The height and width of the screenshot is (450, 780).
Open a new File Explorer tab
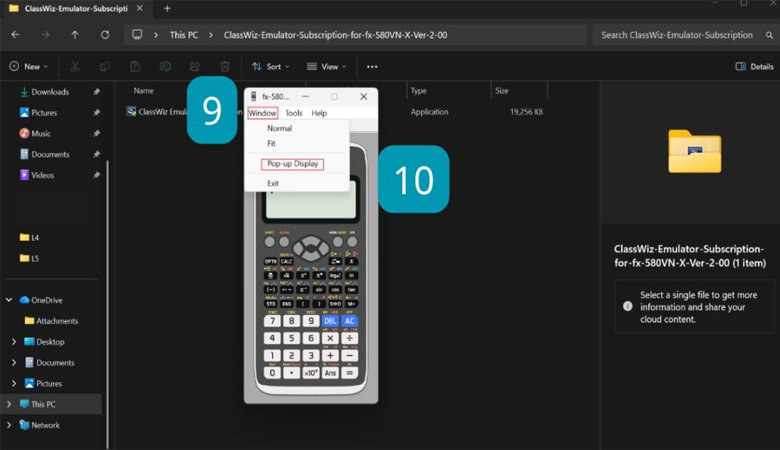pyautogui.click(x=167, y=8)
